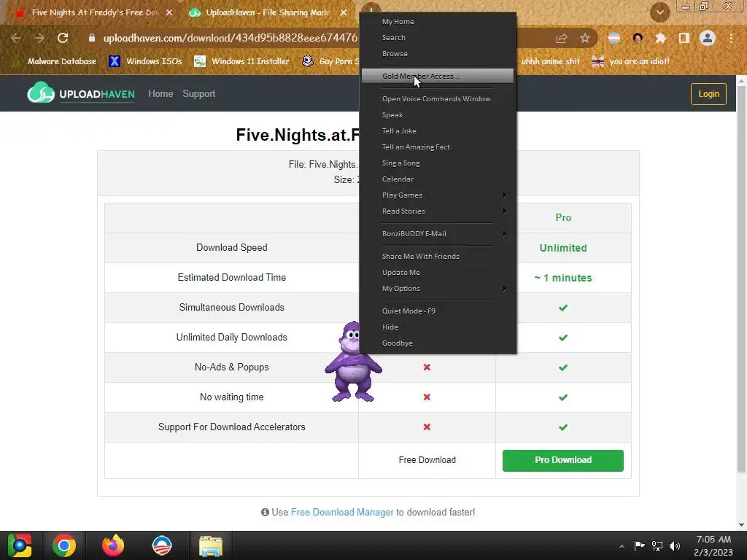Open Firefox from the taskbar
747x560 pixels.
coord(113,545)
